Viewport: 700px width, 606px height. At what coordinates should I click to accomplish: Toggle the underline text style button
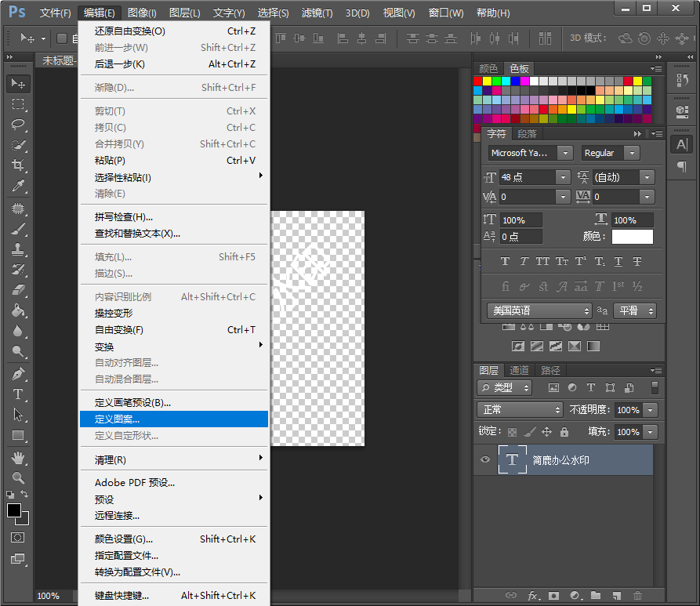click(618, 262)
